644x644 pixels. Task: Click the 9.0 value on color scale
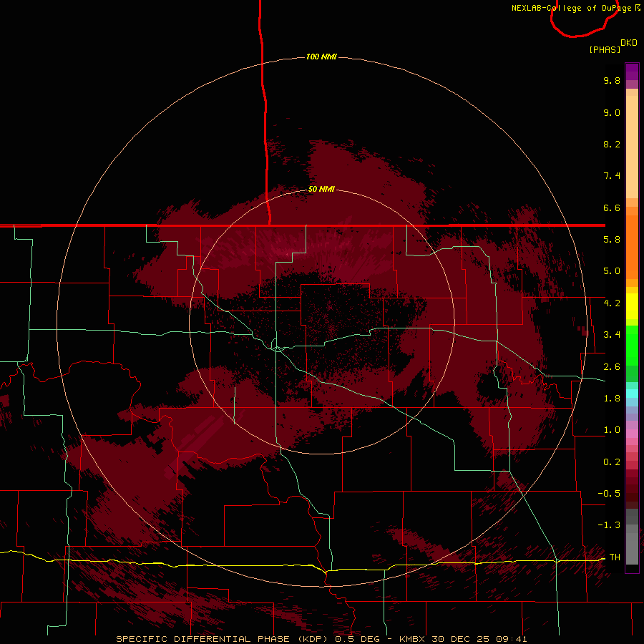click(x=612, y=112)
